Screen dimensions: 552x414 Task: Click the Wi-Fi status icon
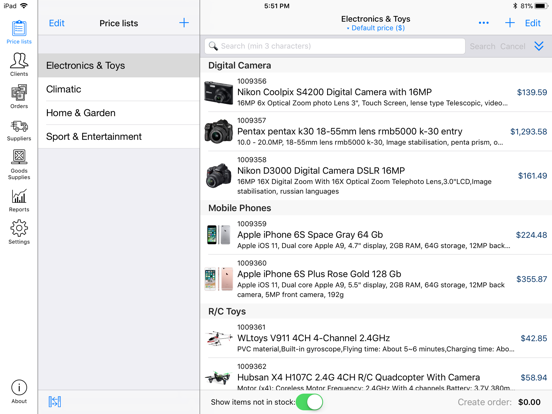tap(24, 6)
